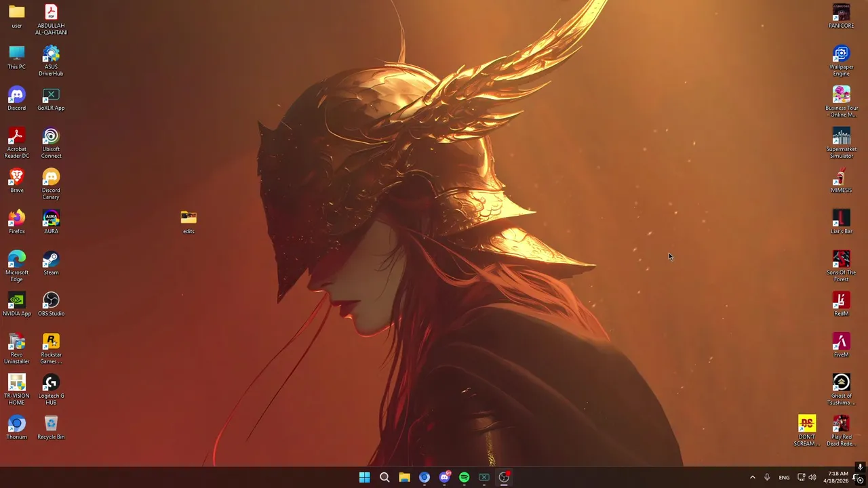The image size is (868, 488).
Task: Switch to OBS Studio on the taskbar
Action: [x=504, y=477]
